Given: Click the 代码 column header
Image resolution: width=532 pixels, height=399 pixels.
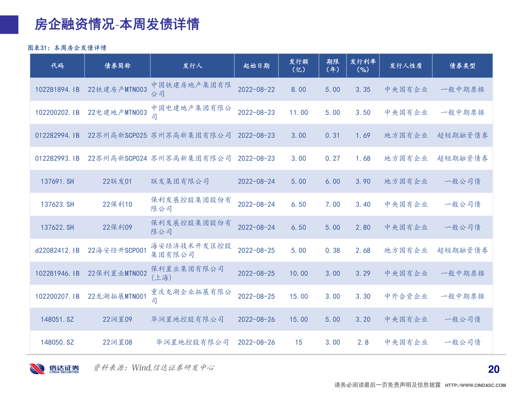Looking at the screenshot, I should click(57, 66).
